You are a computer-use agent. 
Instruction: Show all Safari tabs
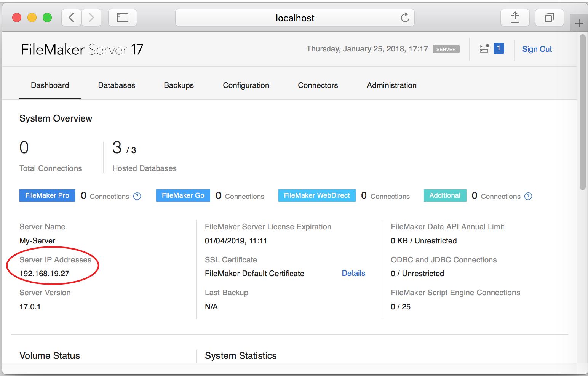[x=549, y=17]
